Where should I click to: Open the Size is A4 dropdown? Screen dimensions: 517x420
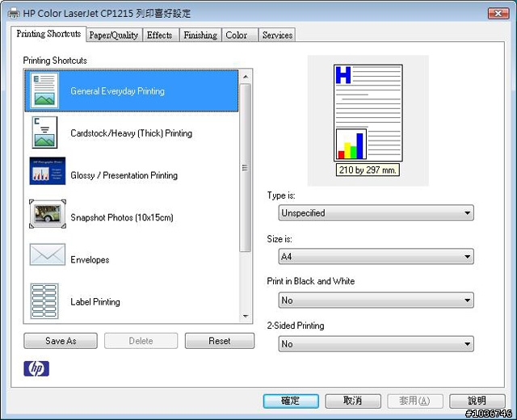[x=376, y=257]
